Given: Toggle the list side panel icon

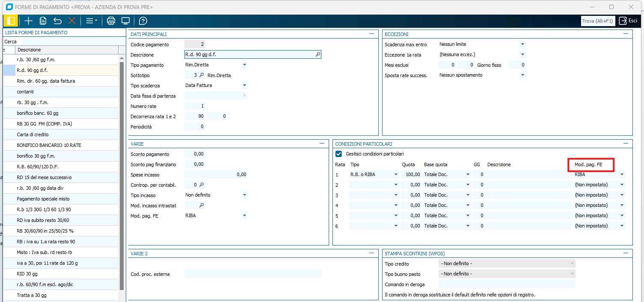Looking at the screenshot, I should [x=10, y=21].
